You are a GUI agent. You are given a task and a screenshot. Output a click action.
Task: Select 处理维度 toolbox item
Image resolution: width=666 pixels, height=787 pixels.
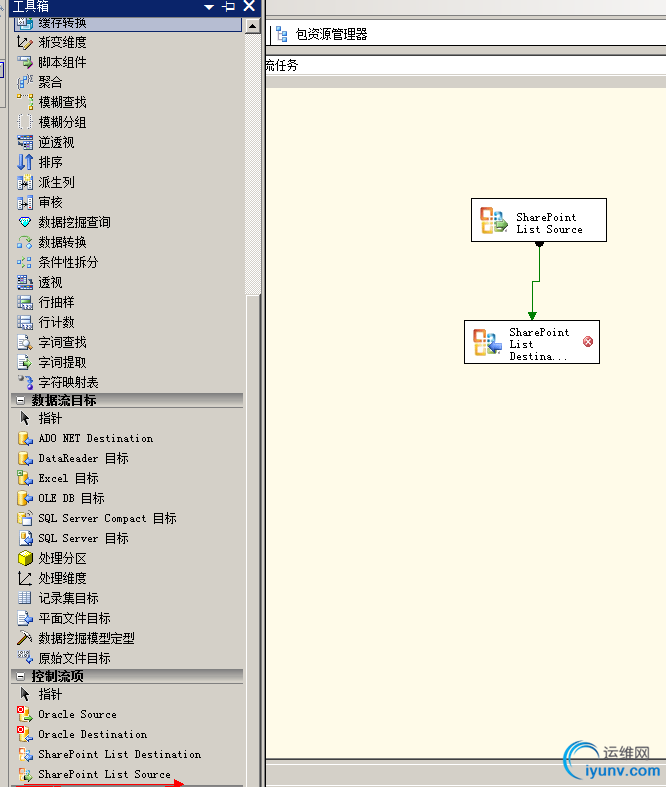[x=52, y=578]
